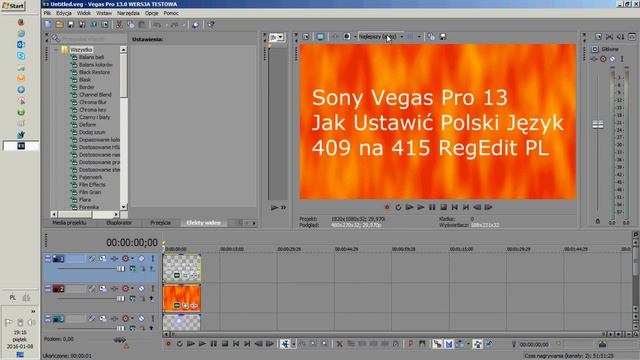
Task: Adjust track 1 level slider
Action: [x=121, y=269]
